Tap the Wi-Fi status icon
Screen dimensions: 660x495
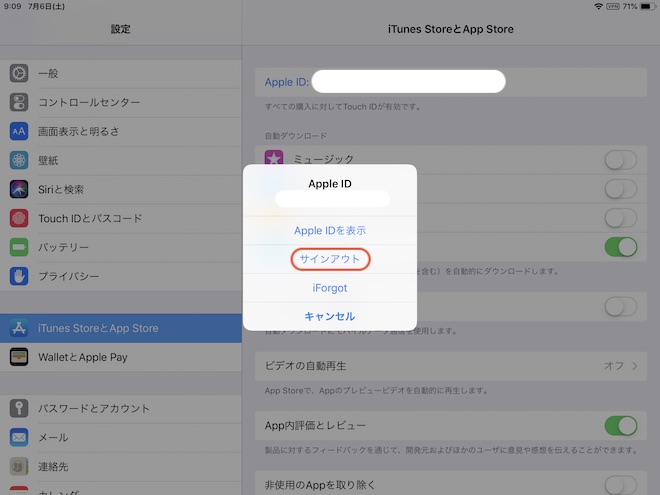point(598,6)
